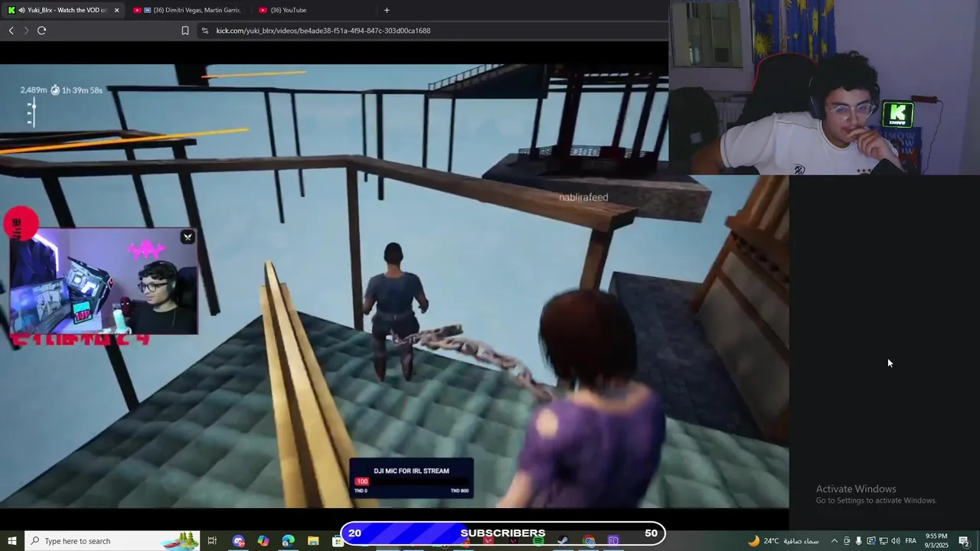Open the notification center
Screen dimensions: 980x551
tap(964, 541)
